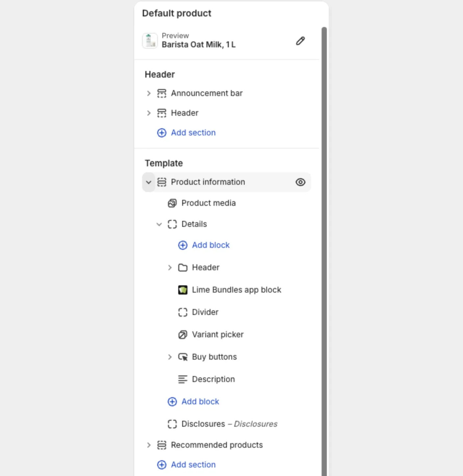Select the Header folder row label

tap(206, 268)
